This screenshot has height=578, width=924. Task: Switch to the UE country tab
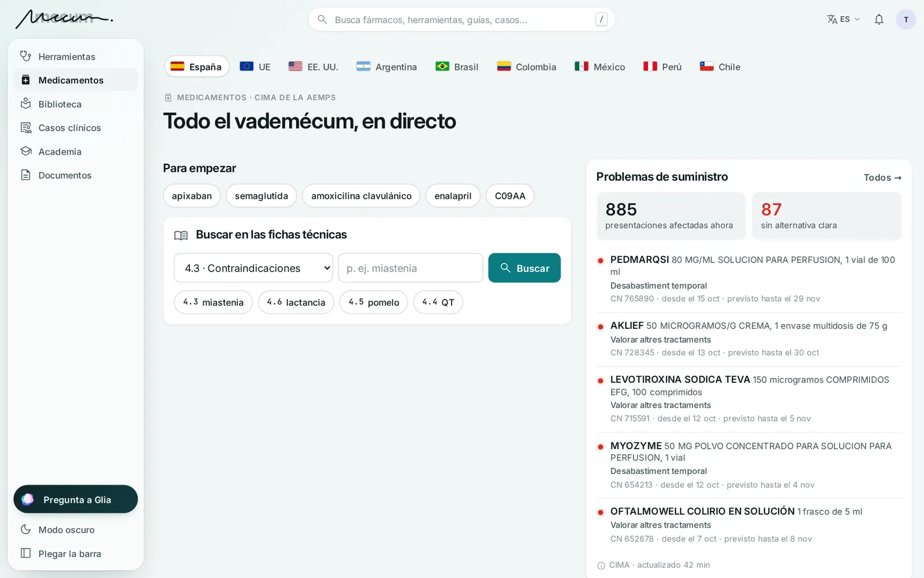[255, 66]
